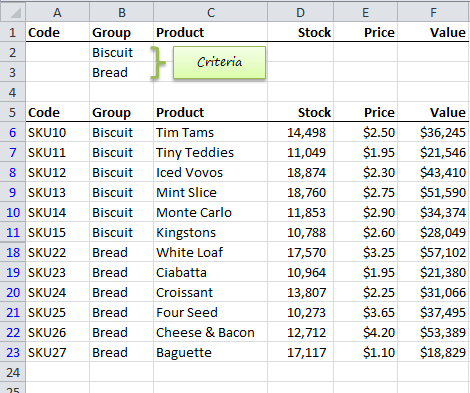Select column A header
Image resolution: width=470 pixels, height=393 pixels.
click(57, 12)
